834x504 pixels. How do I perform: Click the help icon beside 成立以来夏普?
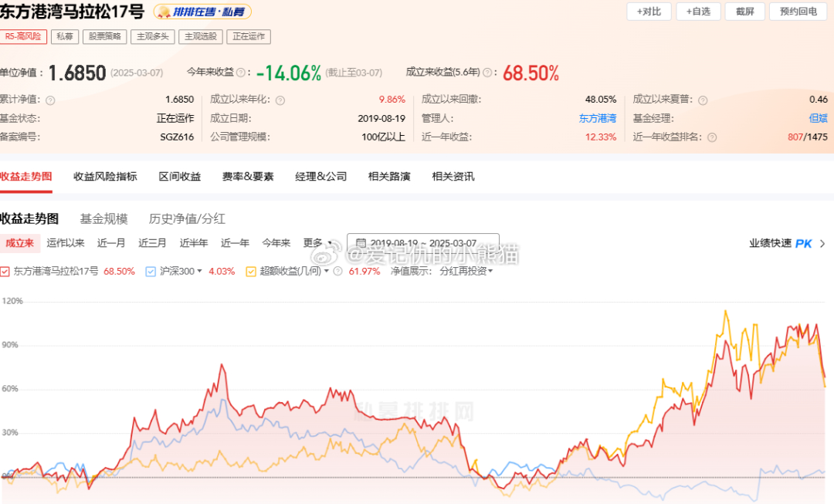coord(702,100)
